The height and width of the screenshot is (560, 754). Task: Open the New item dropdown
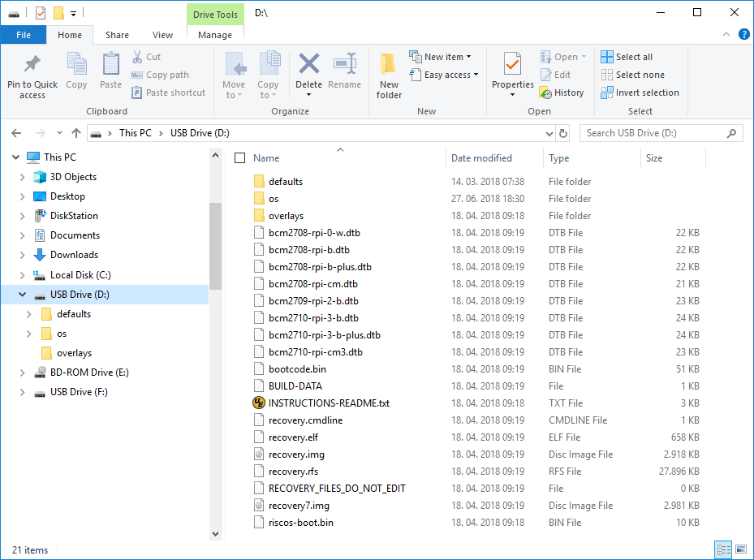click(x=442, y=57)
